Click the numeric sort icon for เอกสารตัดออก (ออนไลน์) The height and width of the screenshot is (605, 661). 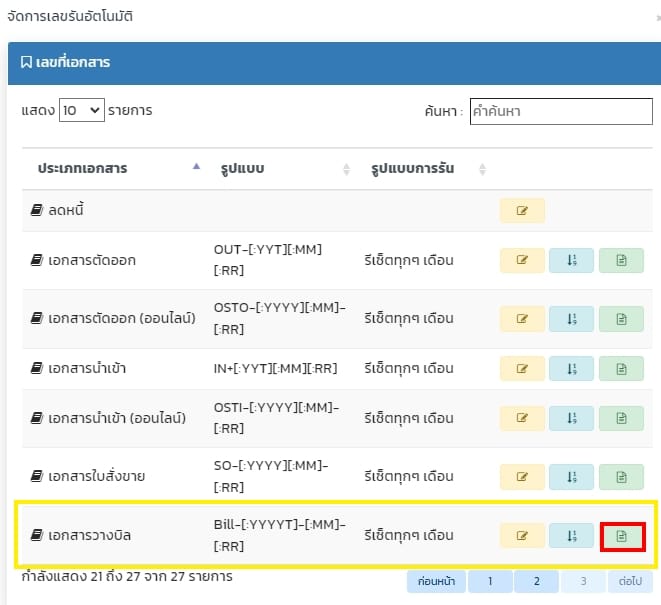[571, 319]
